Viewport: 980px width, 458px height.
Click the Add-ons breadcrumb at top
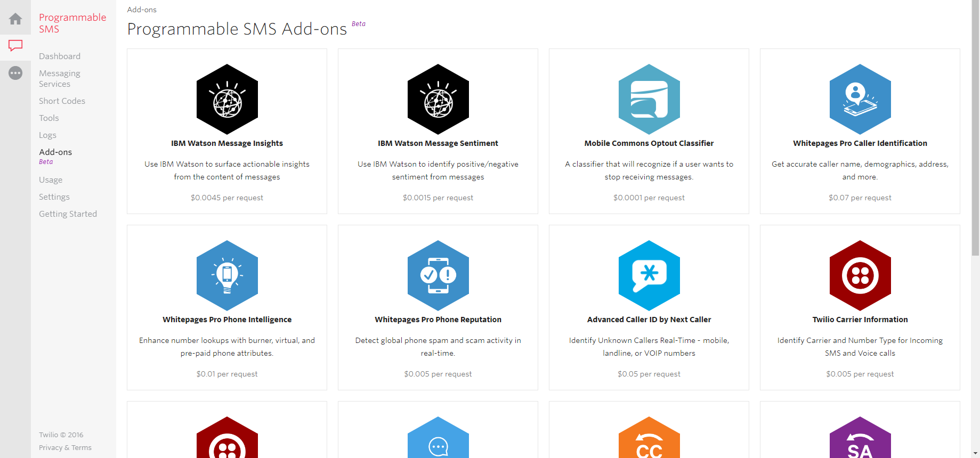142,10
